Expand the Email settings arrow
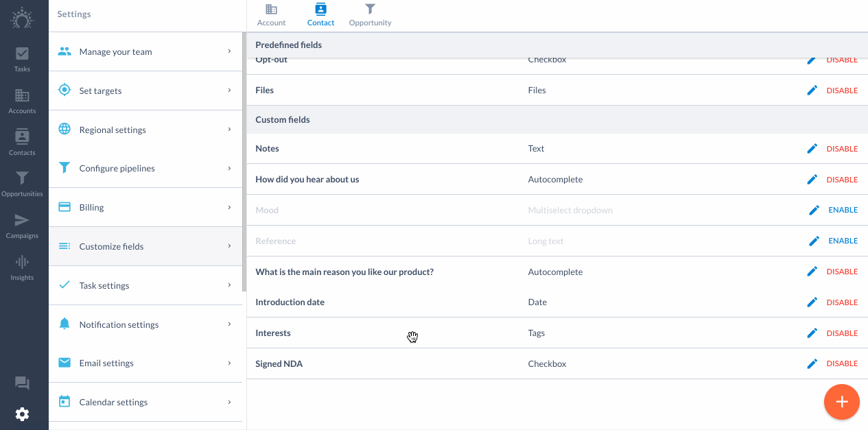The width and height of the screenshot is (868, 430). (x=229, y=363)
